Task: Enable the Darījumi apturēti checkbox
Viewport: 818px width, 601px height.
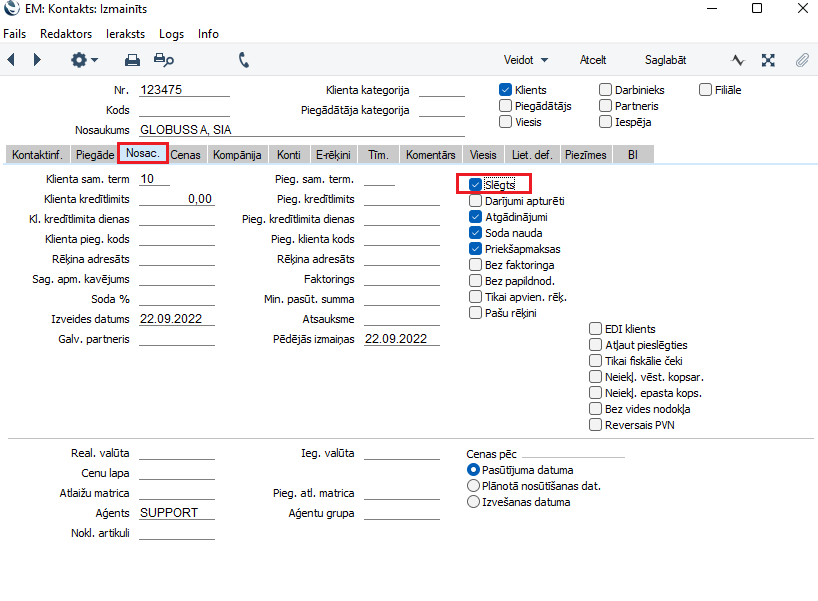Action: point(476,201)
